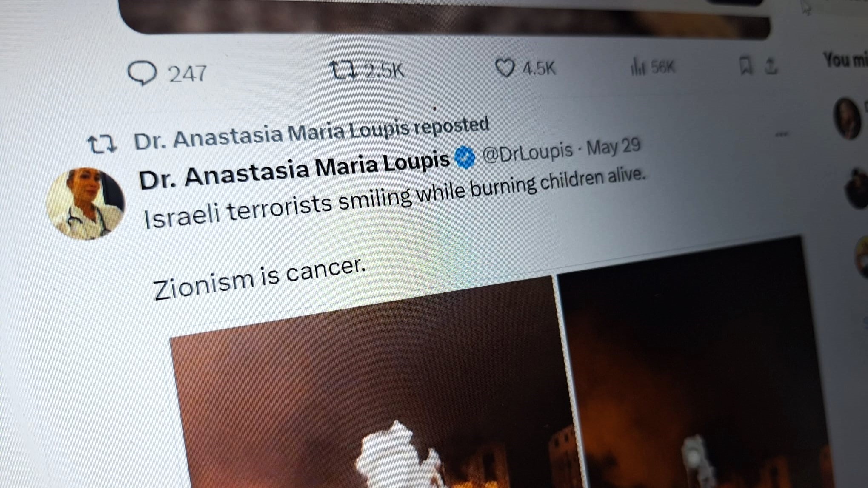Click the small repost arrows beside reposted label
Screen dimensions: 868x488
(x=102, y=144)
